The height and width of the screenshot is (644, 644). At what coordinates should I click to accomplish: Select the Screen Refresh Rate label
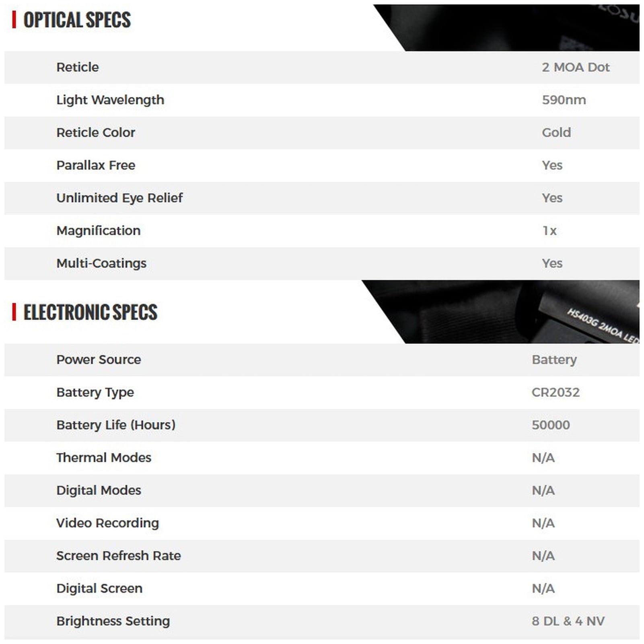tap(119, 556)
